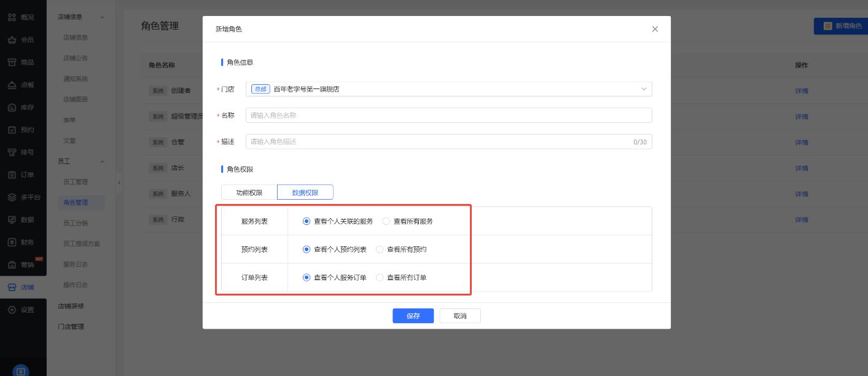Collapse the 员工 menu group
Image resolution: width=868 pixels, height=376 pixels.
click(102, 162)
